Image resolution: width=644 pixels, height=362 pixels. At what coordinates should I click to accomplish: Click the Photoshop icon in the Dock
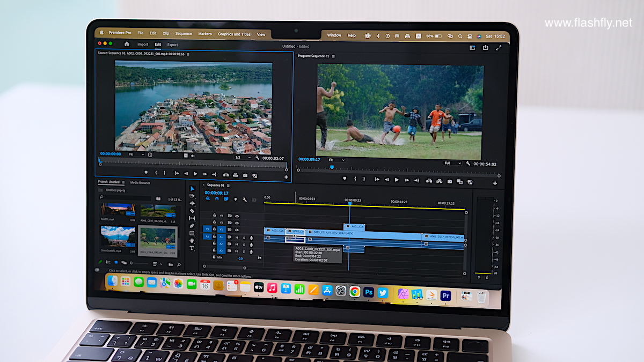click(x=369, y=292)
